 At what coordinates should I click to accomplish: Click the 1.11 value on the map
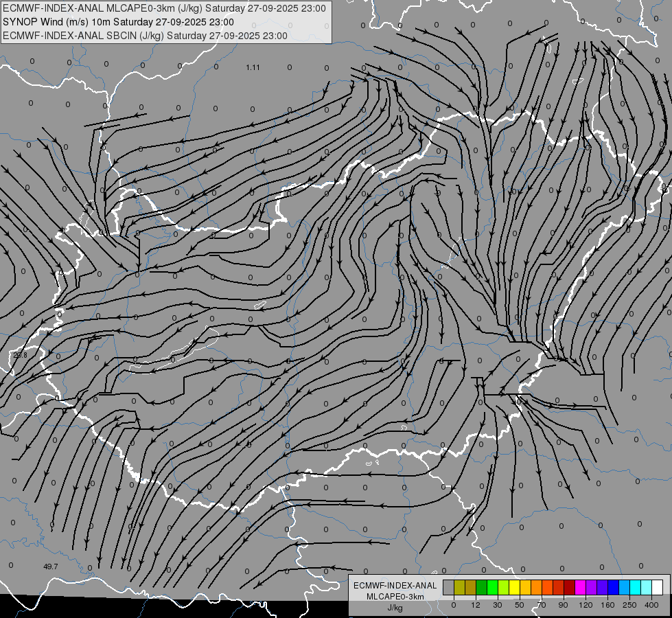253,67
